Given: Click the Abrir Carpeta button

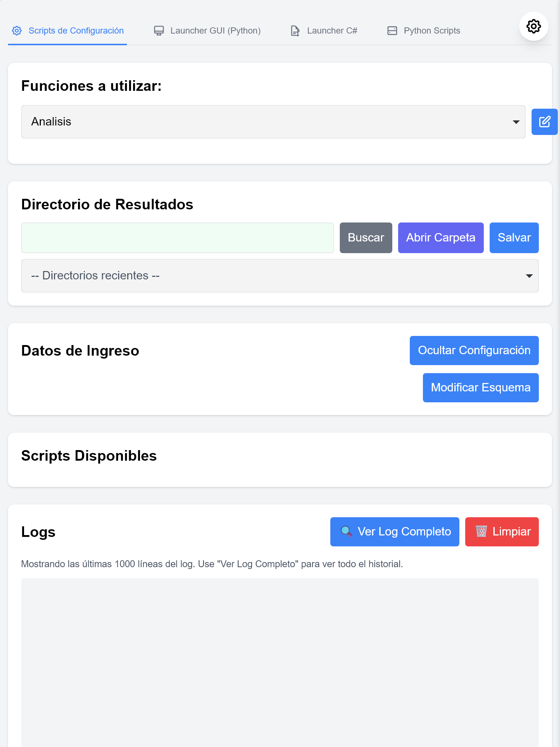Looking at the screenshot, I should (x=441, y=238).
